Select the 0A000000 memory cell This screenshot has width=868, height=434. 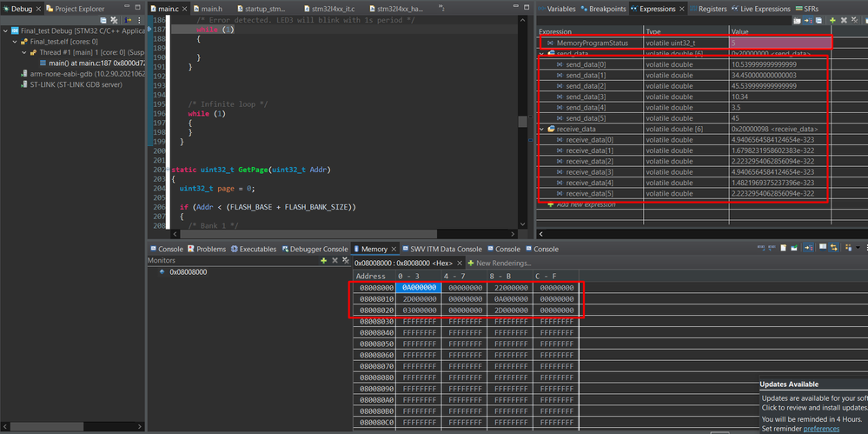(x=419, y=287)
